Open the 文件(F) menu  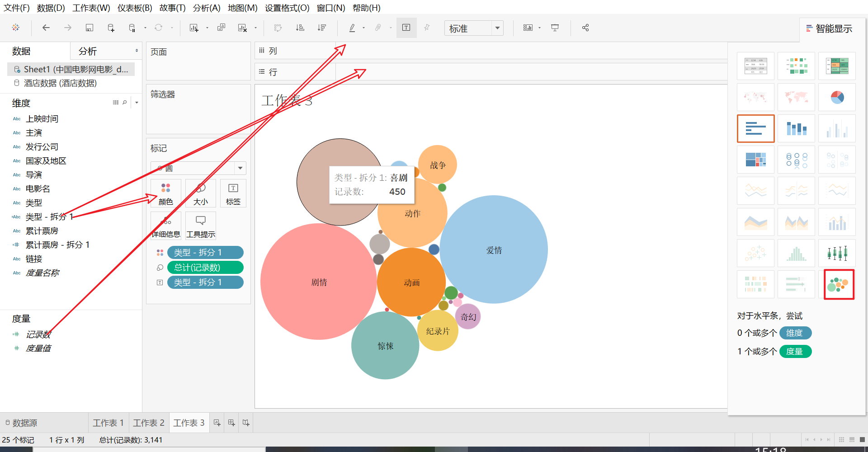(x=17, y=8)
